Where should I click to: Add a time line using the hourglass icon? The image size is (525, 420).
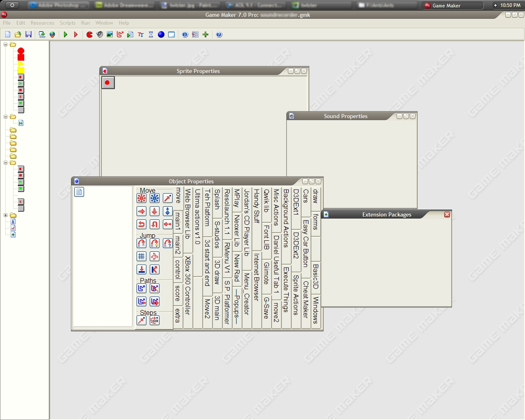click(x=151, y=34)
